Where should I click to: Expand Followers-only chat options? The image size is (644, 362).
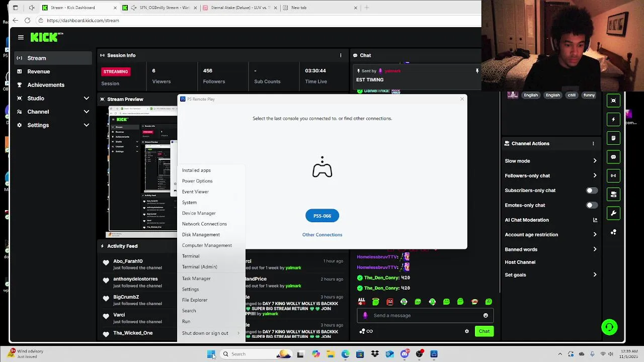click(x=595, y=175)
